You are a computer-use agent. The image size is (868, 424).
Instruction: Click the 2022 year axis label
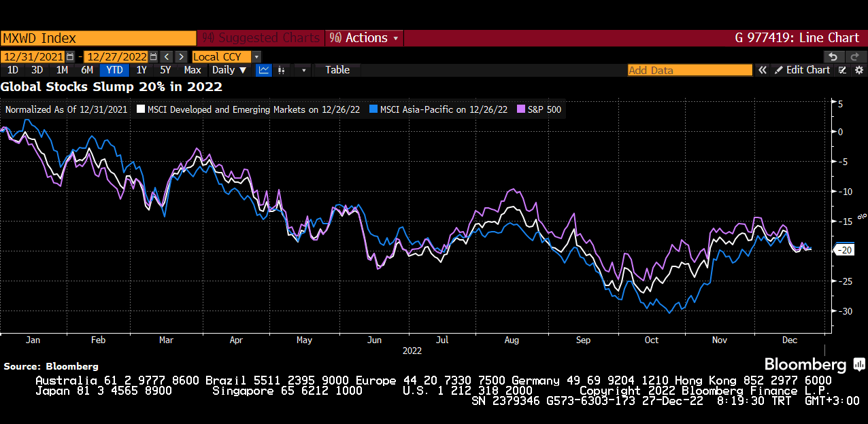click(x=412, y=351)
